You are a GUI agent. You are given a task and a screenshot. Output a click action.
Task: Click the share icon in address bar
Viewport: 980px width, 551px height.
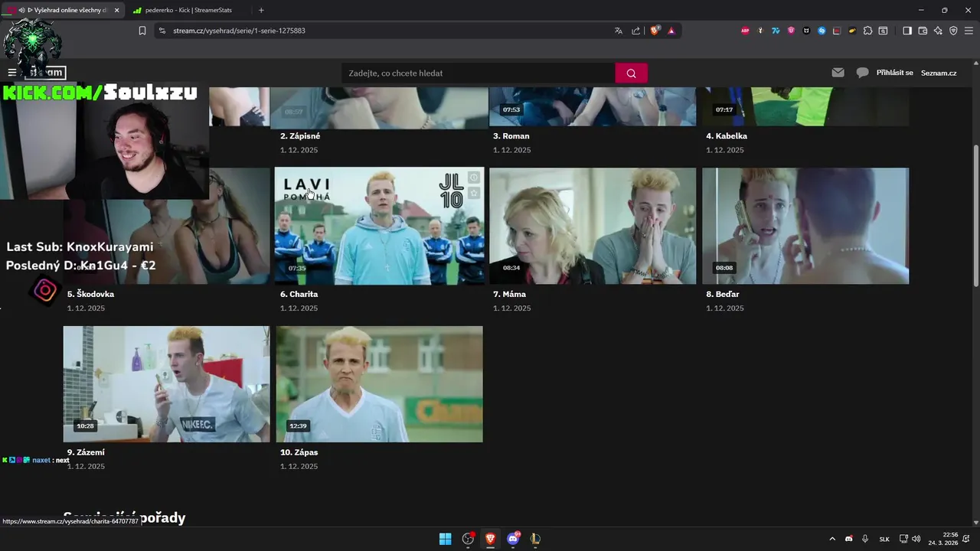tap(635, 31)
